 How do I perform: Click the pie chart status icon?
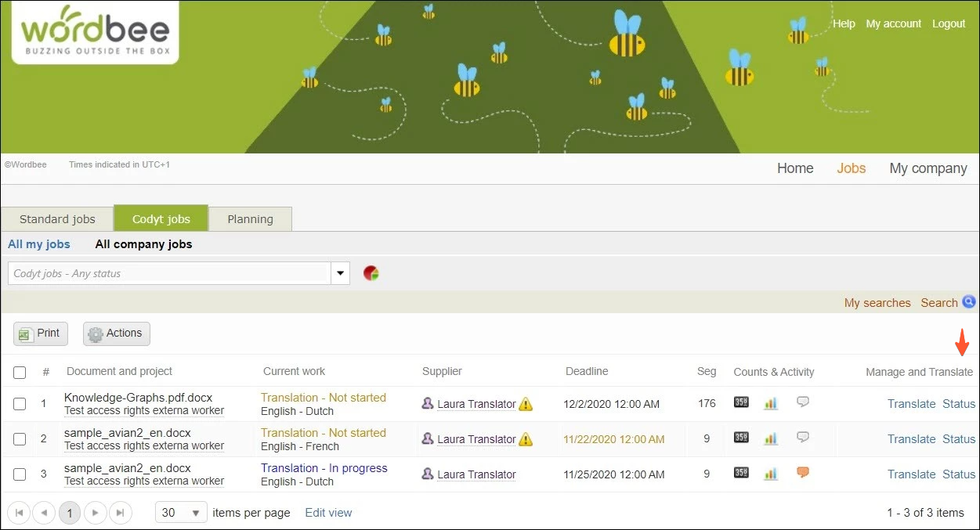pos(371,273)
